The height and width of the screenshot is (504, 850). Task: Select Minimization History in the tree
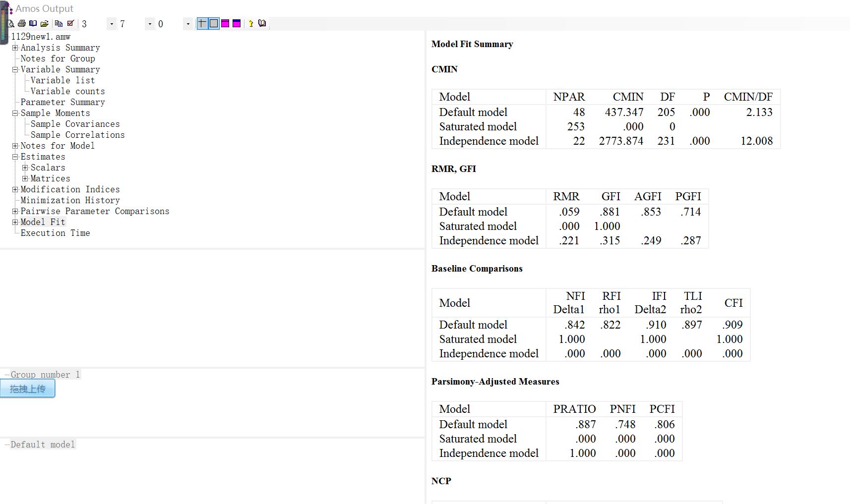[70, 200]
